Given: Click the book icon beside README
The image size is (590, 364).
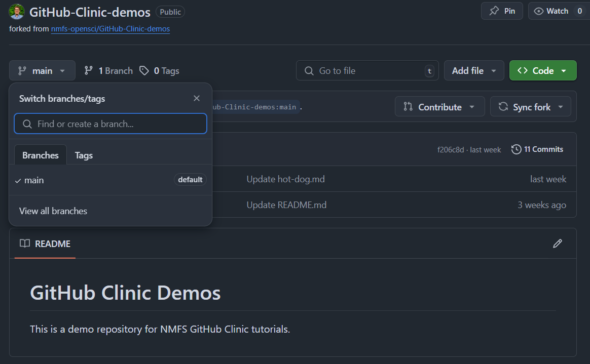Looking at the screenshot, I should coord(25,244).
